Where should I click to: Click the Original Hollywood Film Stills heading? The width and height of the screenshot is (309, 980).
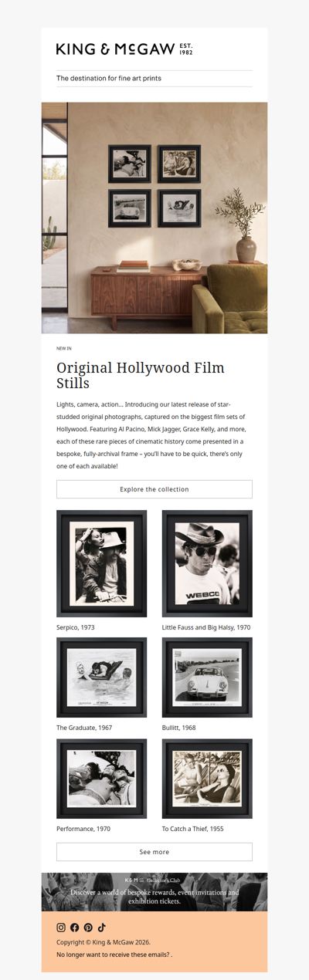pos(141,375)
